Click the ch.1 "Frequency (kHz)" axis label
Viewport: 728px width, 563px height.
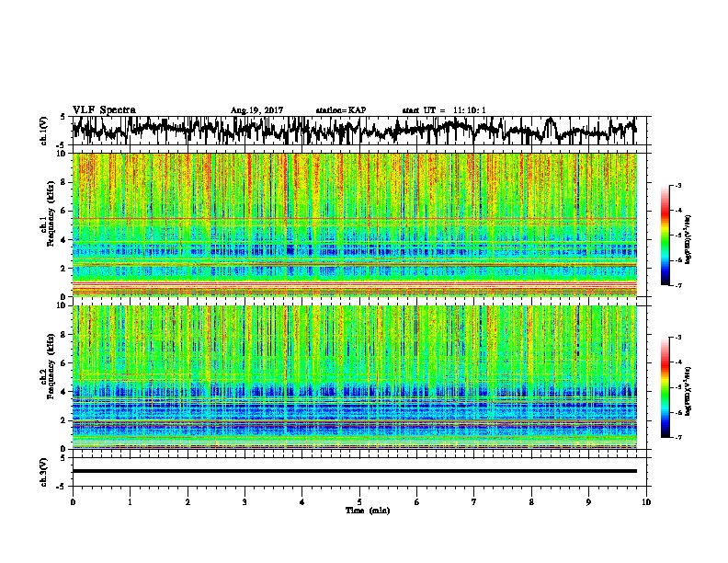51,214
